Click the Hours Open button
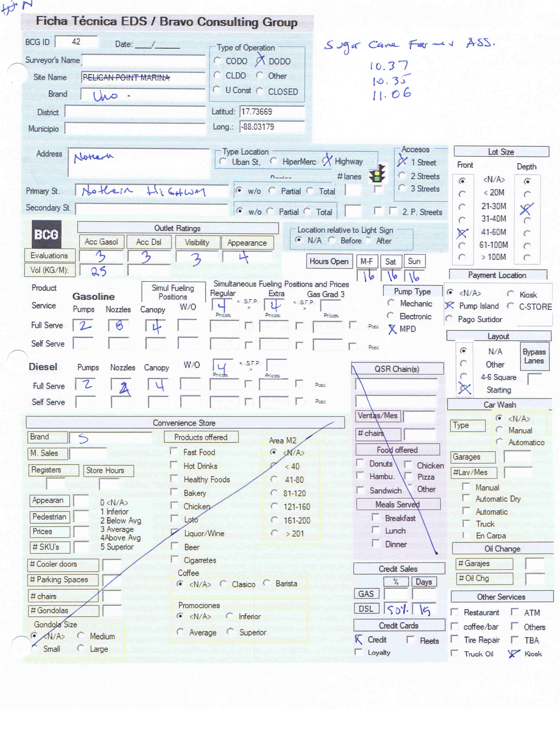 [x=329, y=261]
